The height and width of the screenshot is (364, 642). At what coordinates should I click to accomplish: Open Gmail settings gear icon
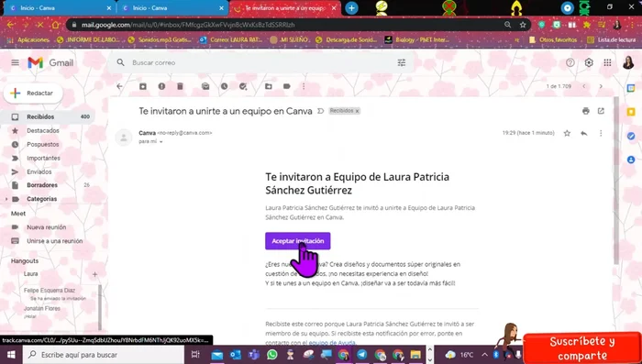pyautogui.click(x=589, y=62)
